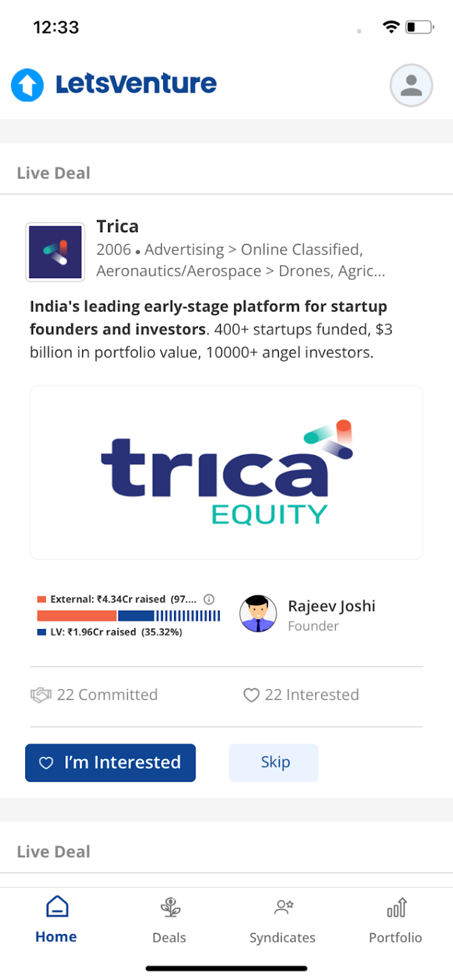Open the Home tab
This screenshot has width=453, height=980.
pos(56,919)
